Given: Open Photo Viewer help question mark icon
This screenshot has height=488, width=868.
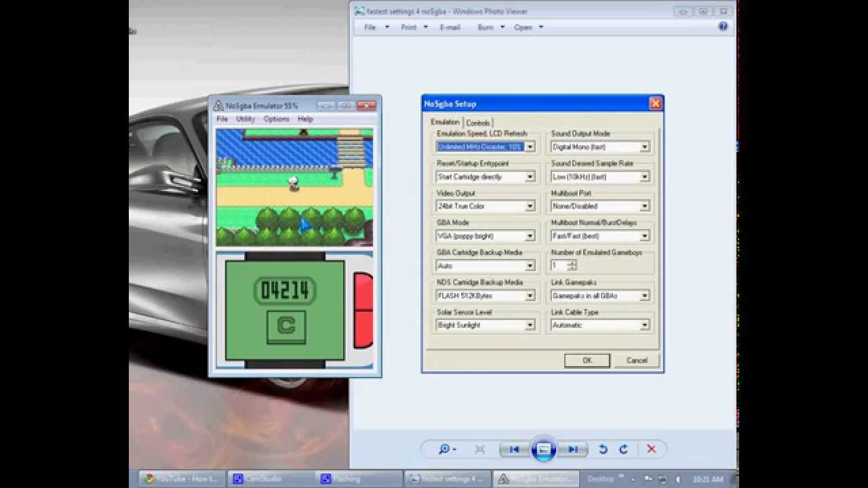Looking at the screenshot, I should click(723, 26).
